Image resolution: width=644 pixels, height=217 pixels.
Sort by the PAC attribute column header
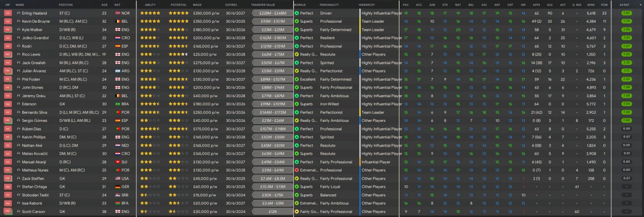(x=406, y=4)
